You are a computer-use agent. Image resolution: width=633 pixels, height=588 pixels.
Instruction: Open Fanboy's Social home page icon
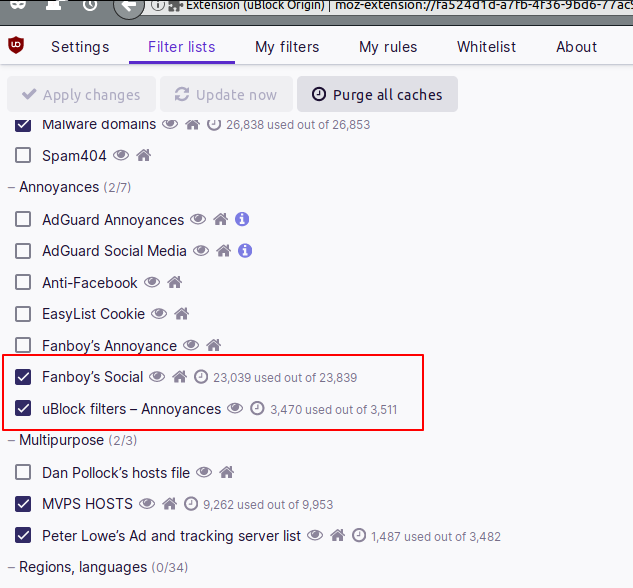(180, 377)
